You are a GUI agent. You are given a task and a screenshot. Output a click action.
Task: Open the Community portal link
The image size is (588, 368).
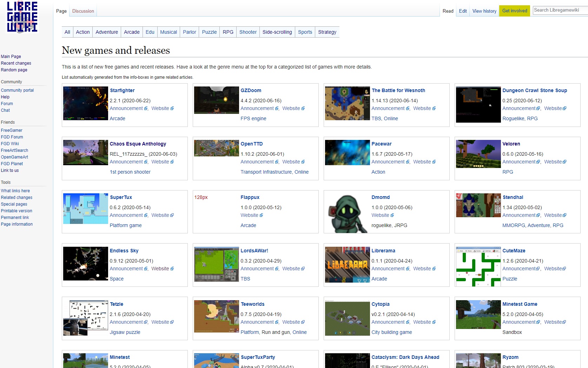(x=17, y=90)
